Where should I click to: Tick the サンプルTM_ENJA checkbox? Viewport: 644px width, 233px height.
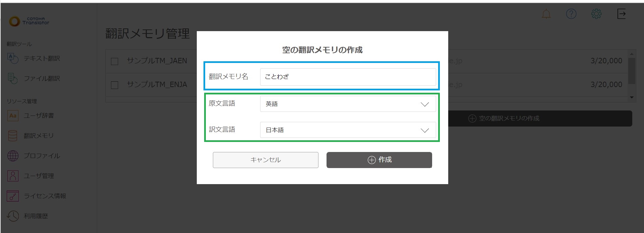tap(115, 85)
